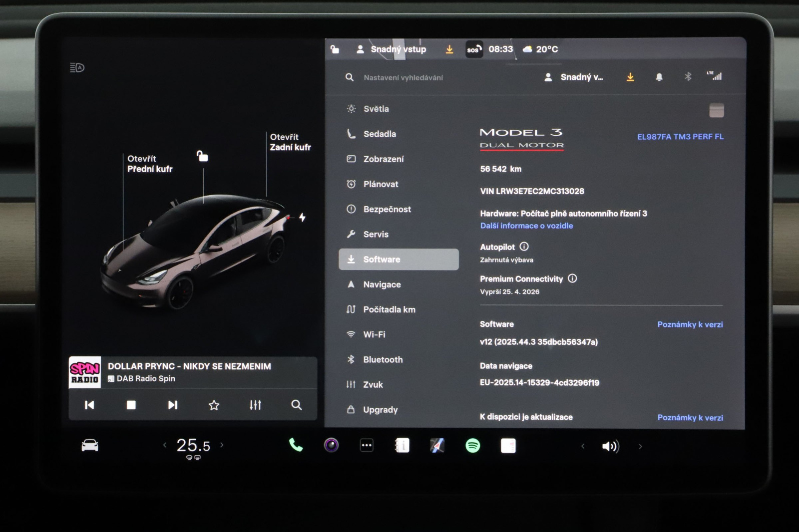Screen dimensions: 799x532
Task: Tap the notification bell icon
Action: tap(659, 77)
